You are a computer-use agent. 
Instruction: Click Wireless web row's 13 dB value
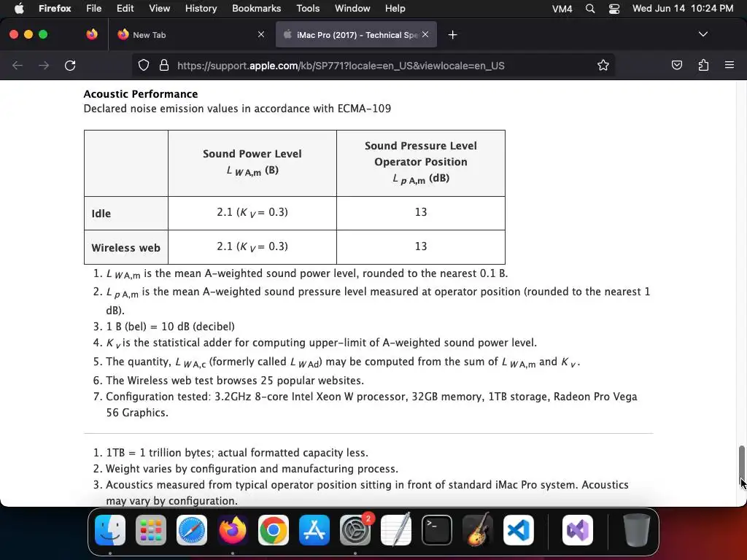coord(421,246)
